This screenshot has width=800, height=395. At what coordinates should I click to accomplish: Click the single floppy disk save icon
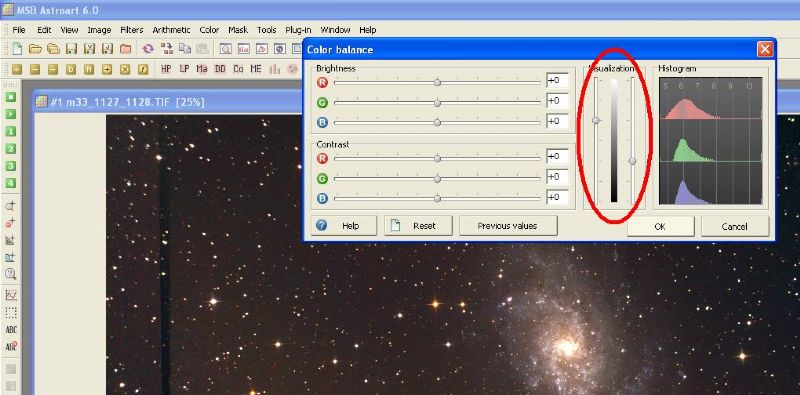click(71, 49)
